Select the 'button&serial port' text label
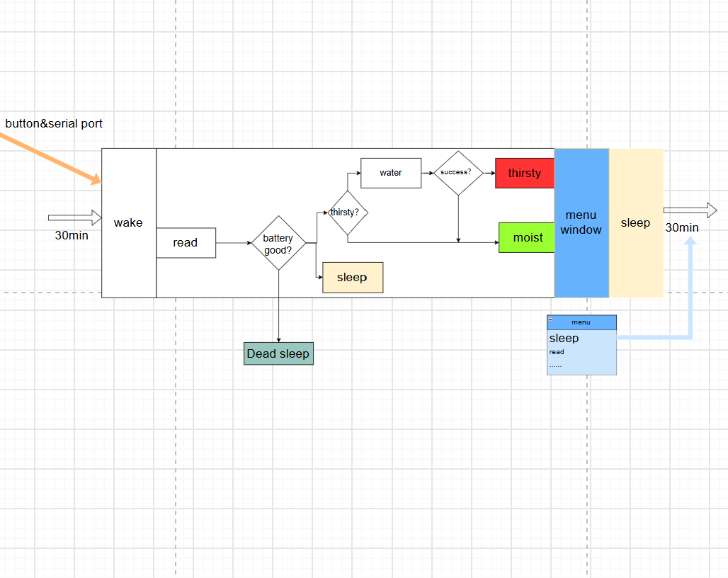The image size is (728, 578). tap(54, 123)
